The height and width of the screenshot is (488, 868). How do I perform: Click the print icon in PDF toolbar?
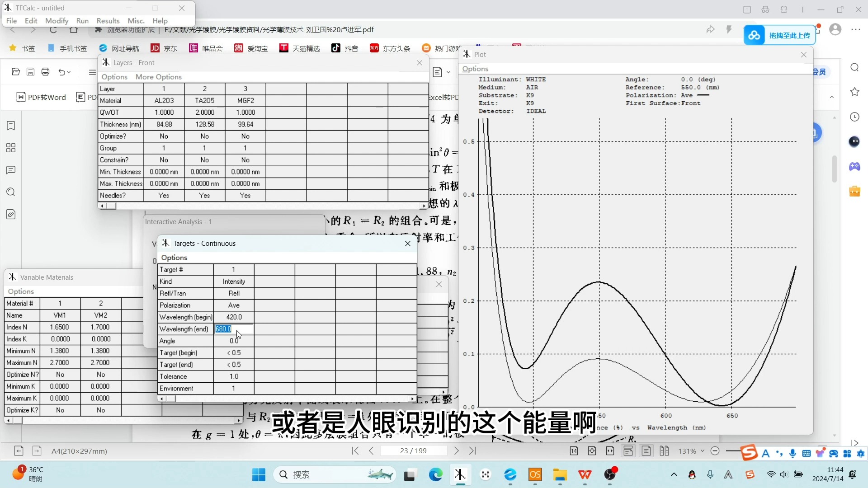pyautogui.click(x=45, y=72)
